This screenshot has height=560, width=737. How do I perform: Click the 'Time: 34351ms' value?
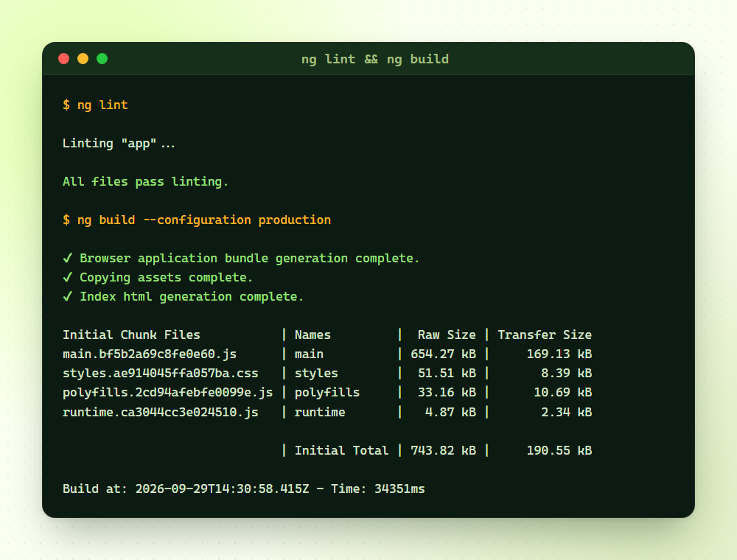378,489
